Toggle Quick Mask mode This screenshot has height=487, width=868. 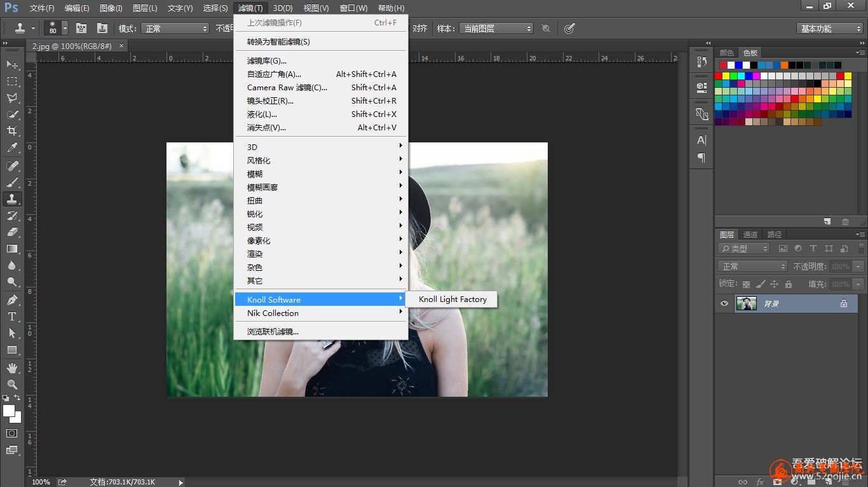[x=11, y=433]
